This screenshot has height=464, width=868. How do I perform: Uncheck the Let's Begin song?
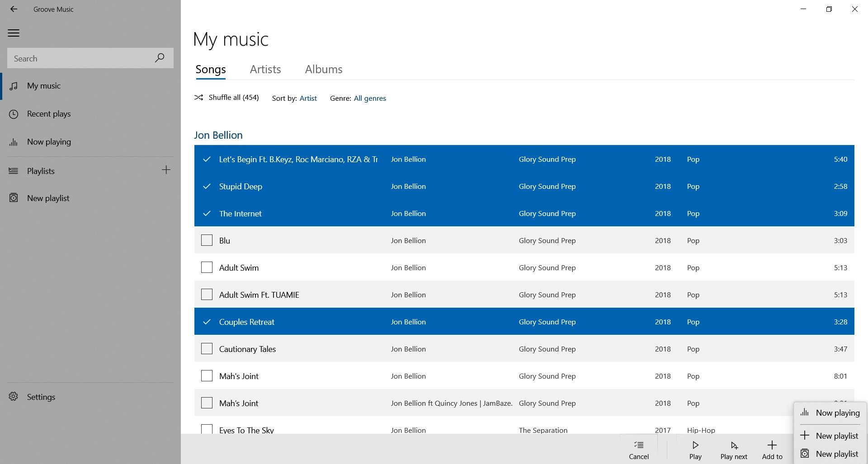207,159
